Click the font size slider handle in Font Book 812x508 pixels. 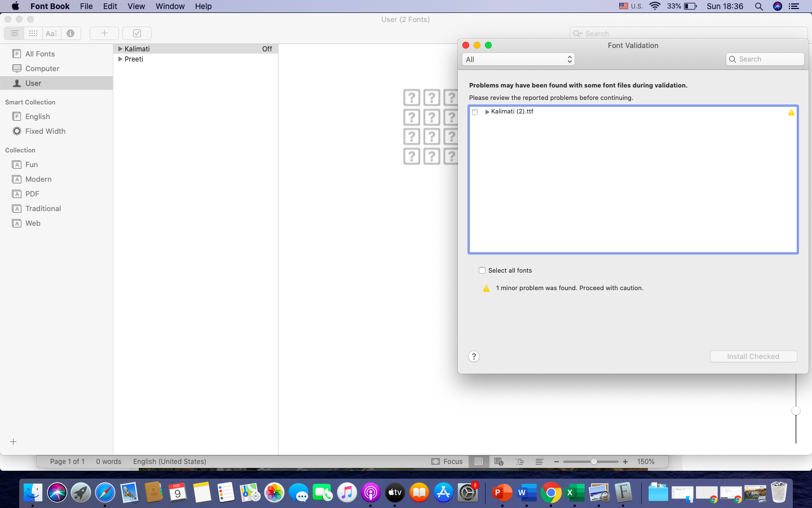(x=796, y=411)
